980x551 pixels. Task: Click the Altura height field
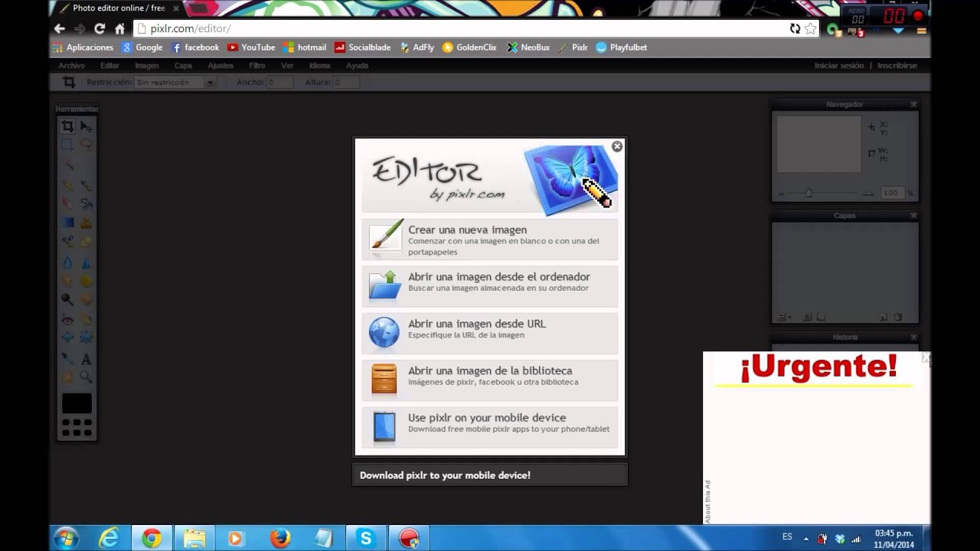(x=346, y=82)
